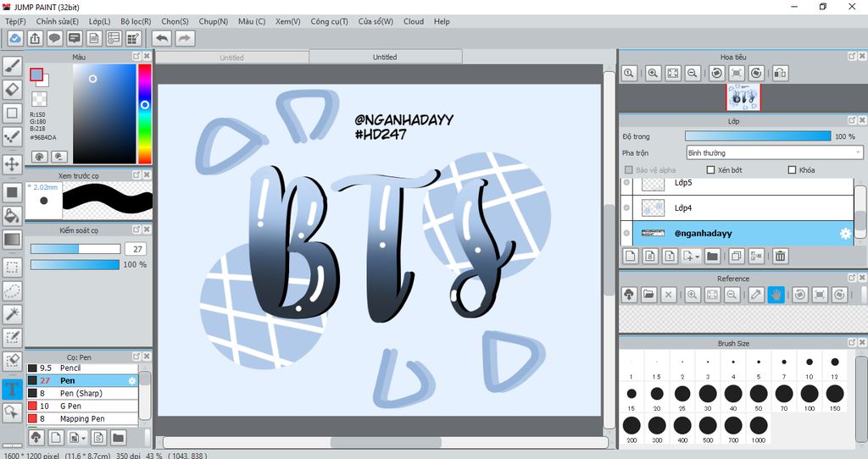Image resolution: width=868 pixels, height=459 pixels.
Task: Pop out the Màu panel
Action: (136, 57)
